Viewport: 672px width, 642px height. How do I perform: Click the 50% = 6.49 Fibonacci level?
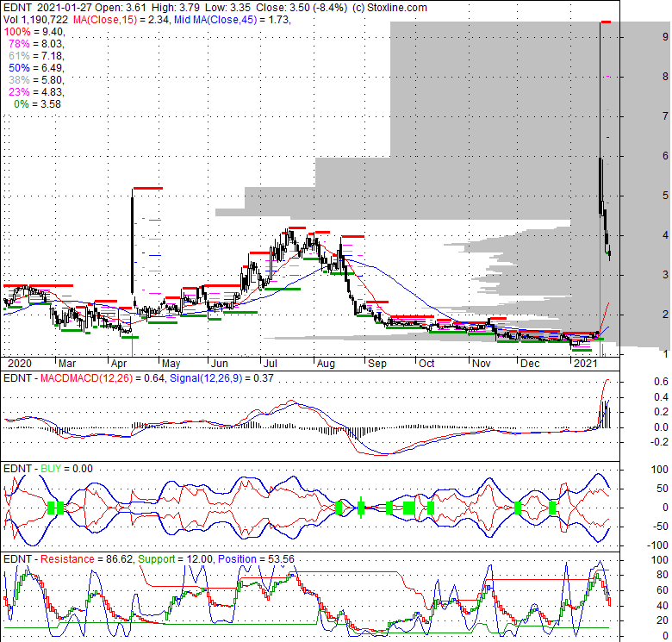click(36, 68)
